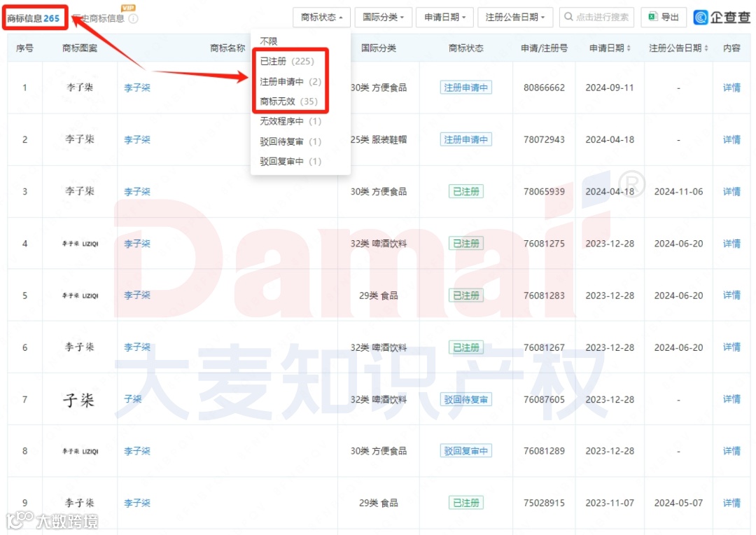The image size is (756, 535).
Task: Open 详情 for application 78072943
Action: (731, 139)
